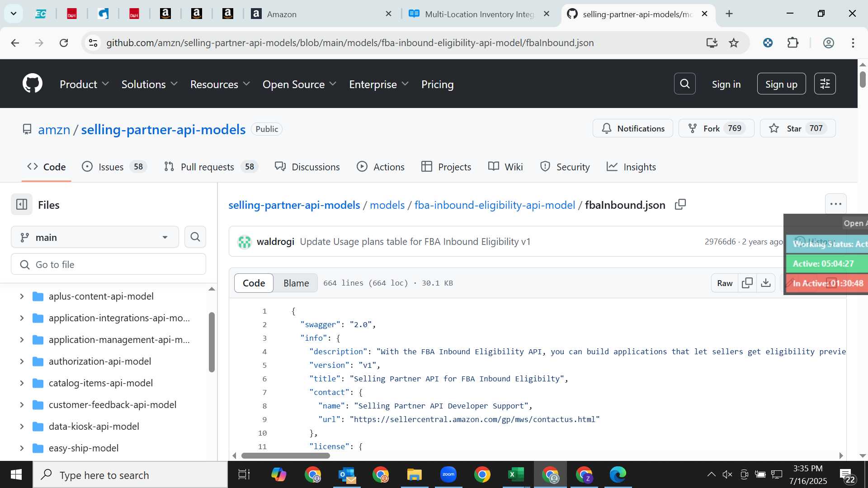Open the Actions tab
Screen dimensions: 868x488
tap(380, 167)
